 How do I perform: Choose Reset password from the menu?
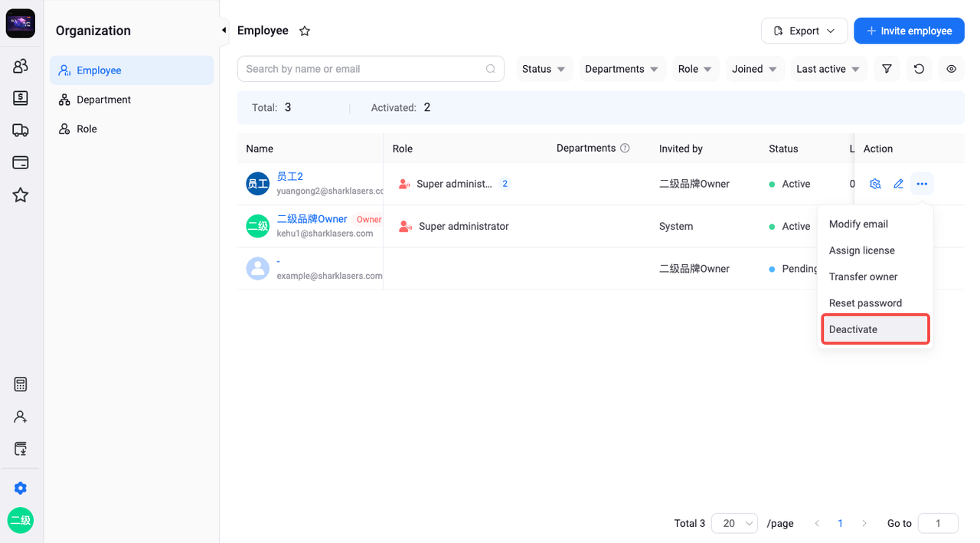tap(875, 303)
